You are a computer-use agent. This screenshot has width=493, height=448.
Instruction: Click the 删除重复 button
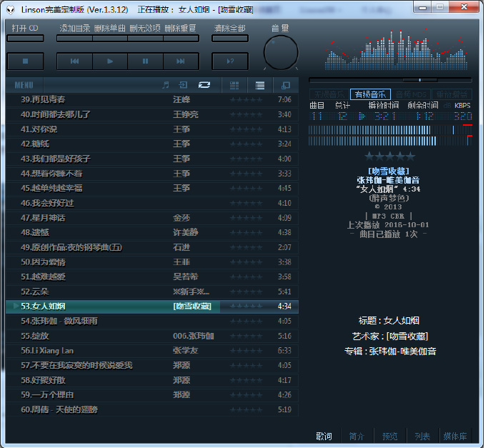pyautogui.click(x=181, y=39)
